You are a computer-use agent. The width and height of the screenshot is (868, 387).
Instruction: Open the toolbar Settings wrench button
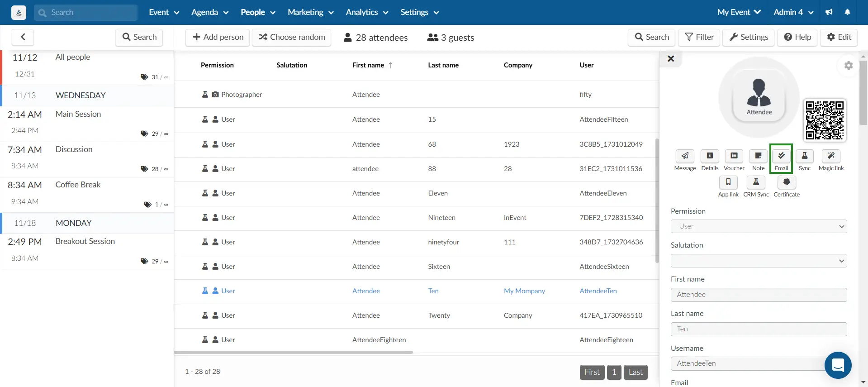(749, 37)
